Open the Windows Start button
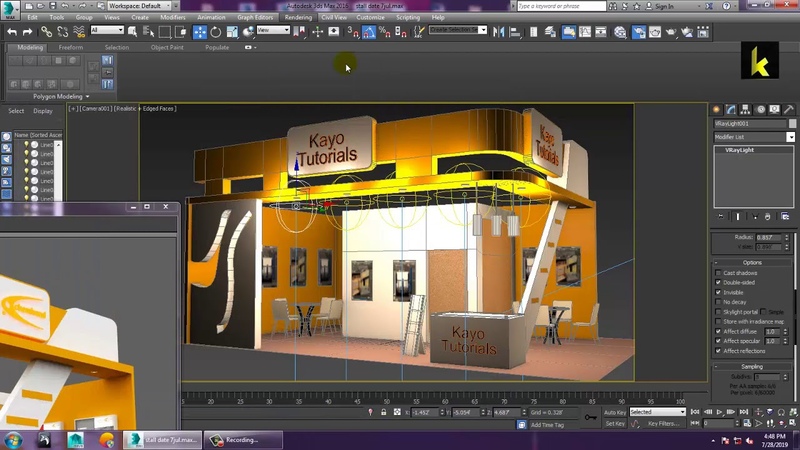The image size is (800, 450). tap(13, 440)
